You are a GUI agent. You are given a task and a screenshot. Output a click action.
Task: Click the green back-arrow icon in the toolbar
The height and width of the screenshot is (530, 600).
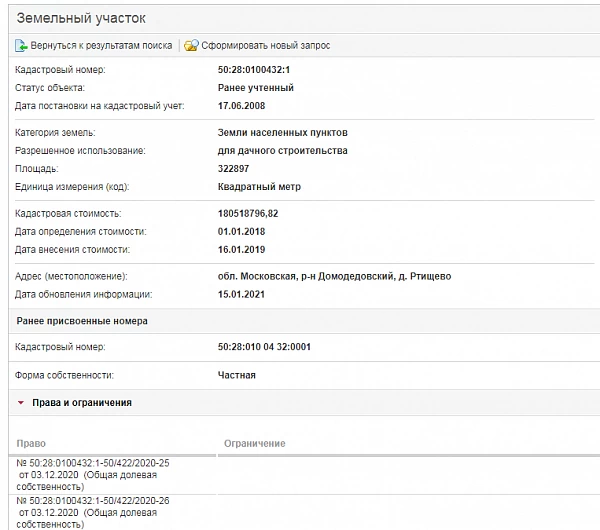21,46
